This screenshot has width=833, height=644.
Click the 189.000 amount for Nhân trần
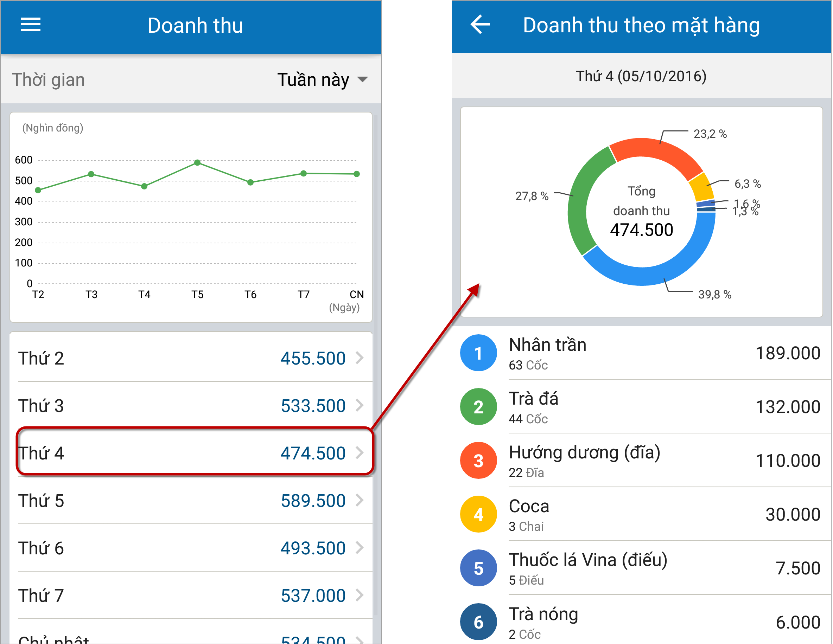point(788,353)
